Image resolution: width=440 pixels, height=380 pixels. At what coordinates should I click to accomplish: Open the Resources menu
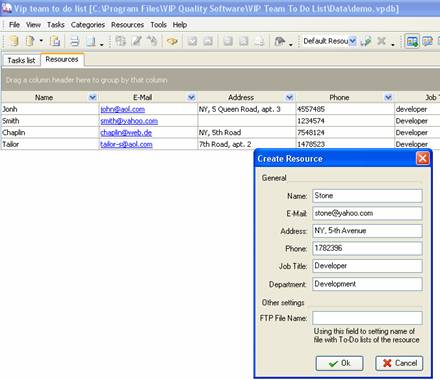pyautogui.click(x=127, y=25)
